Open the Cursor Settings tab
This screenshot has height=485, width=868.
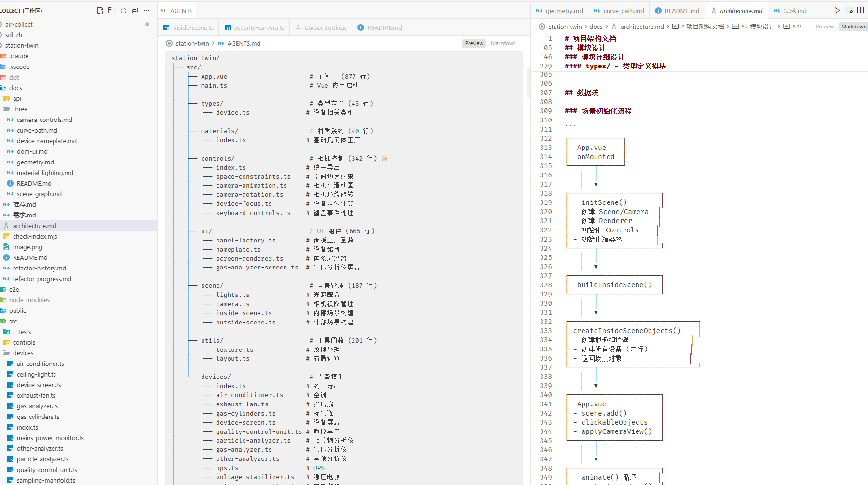[321, 27]
